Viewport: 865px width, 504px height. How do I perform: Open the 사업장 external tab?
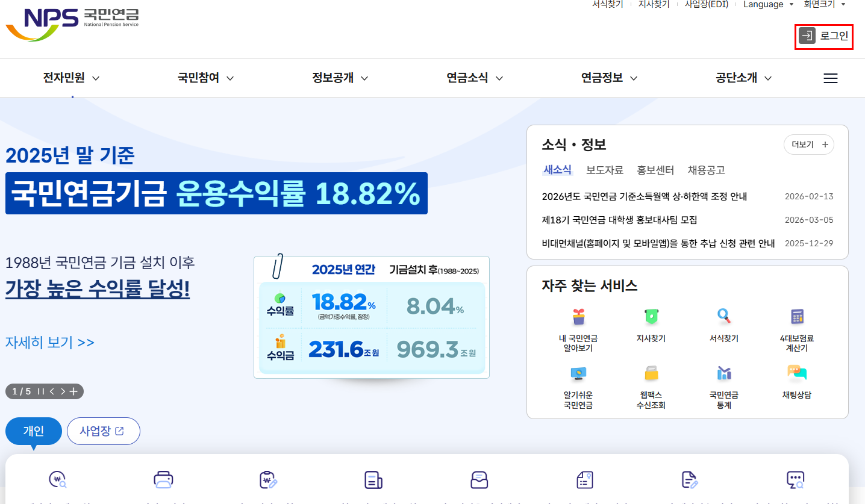pos(104,431)
